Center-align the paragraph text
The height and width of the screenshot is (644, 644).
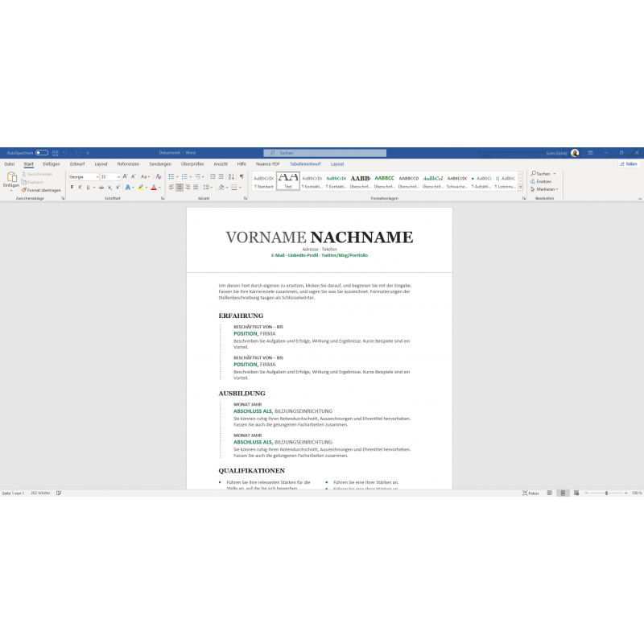point(180,187)
